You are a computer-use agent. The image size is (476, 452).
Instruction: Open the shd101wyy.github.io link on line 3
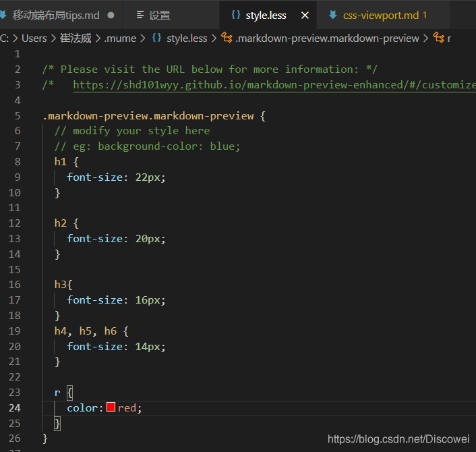[x=274, y=85]
